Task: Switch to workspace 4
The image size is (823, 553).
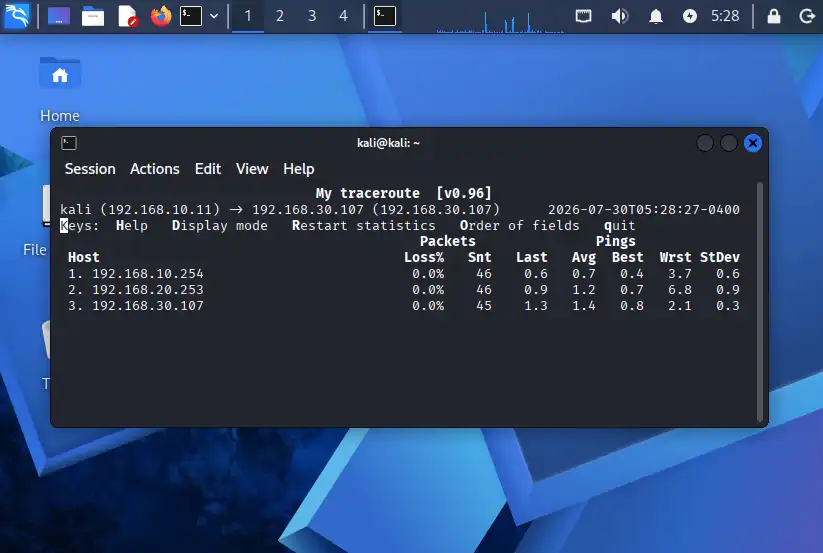Action: pos(343,16)
